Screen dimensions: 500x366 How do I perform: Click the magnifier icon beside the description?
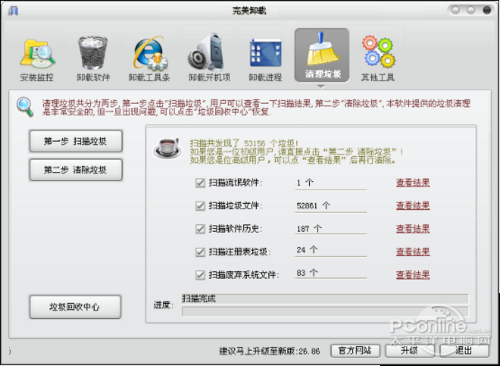click(x=25, y=107)
